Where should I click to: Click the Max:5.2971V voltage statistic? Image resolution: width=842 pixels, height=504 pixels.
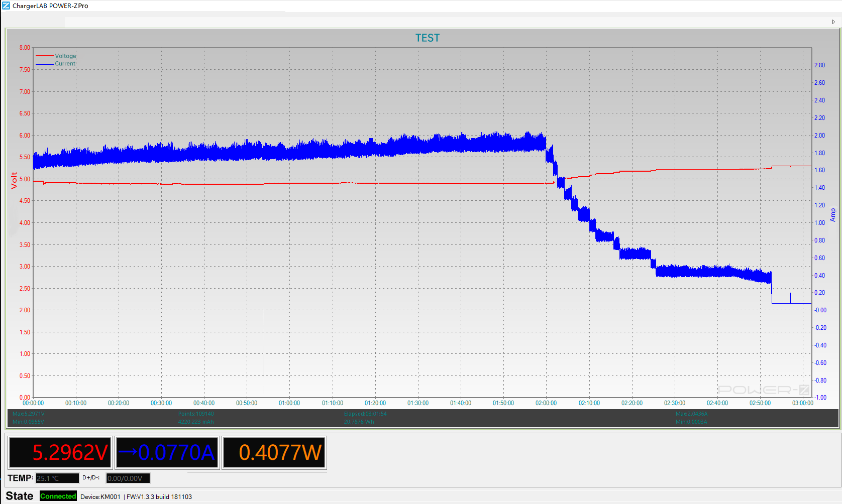pos(29,414)
